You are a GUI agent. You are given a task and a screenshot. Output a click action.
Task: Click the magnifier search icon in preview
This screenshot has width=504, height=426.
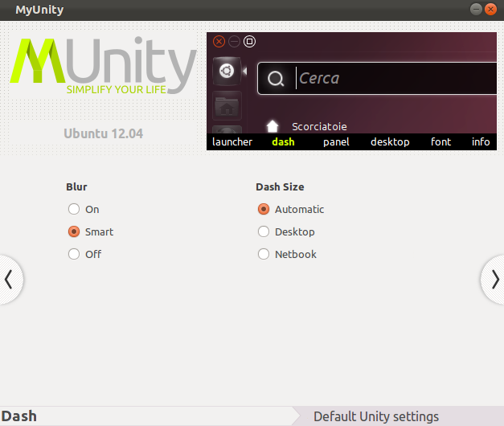pos(276,79)
